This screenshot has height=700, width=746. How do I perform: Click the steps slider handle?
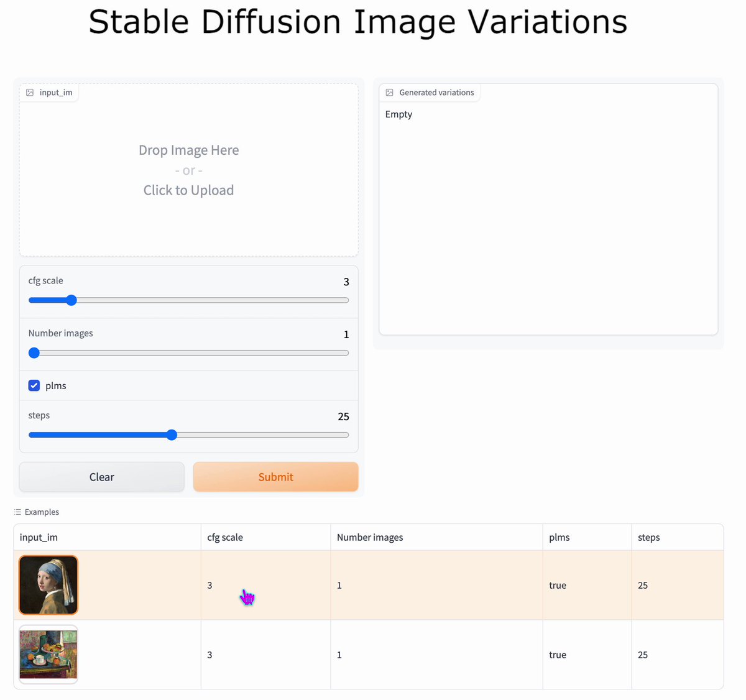pos(172,435)
